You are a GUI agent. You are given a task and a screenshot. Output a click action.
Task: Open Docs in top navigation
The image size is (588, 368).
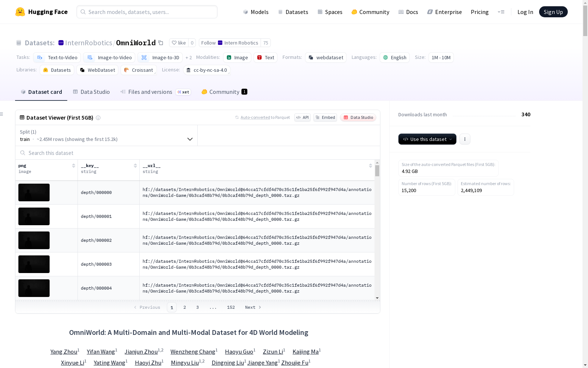[x=408, y=12]
